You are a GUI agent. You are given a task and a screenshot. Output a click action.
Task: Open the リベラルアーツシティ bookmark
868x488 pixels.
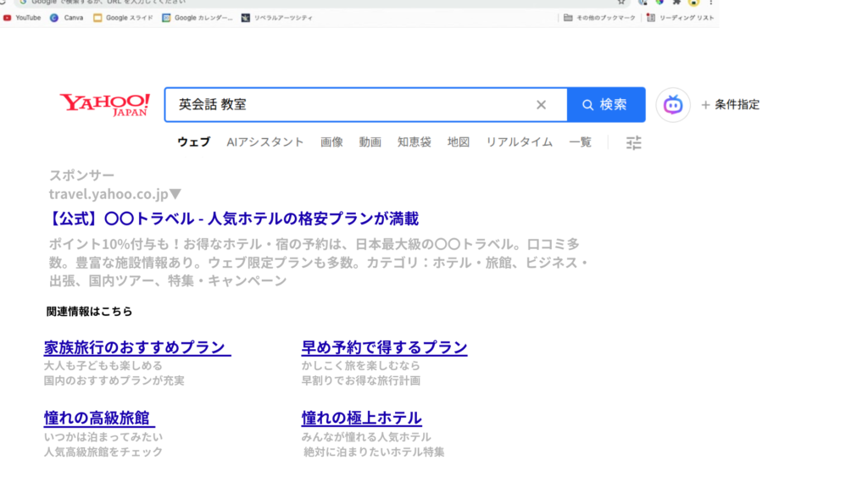click(276, 18)
